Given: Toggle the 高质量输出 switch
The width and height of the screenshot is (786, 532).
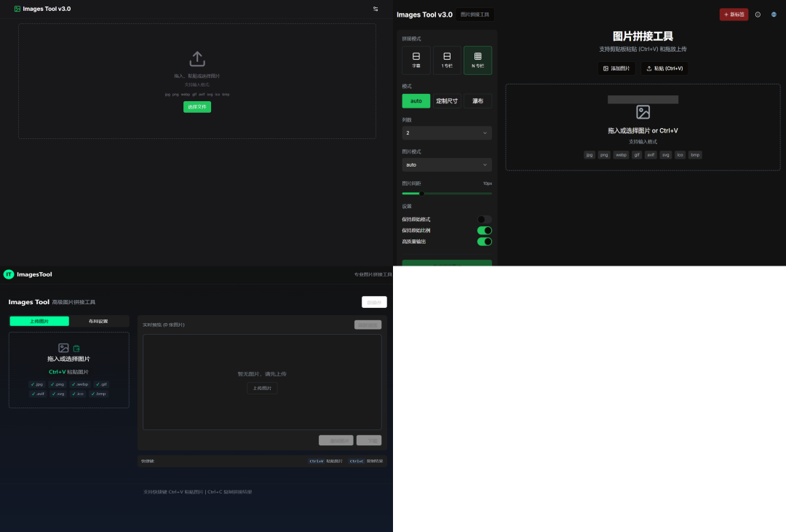Looking at the screenshot, I should coord(484,241).
